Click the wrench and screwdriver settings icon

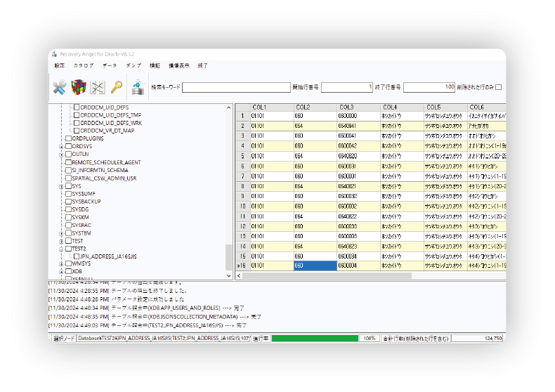point(60,87)
